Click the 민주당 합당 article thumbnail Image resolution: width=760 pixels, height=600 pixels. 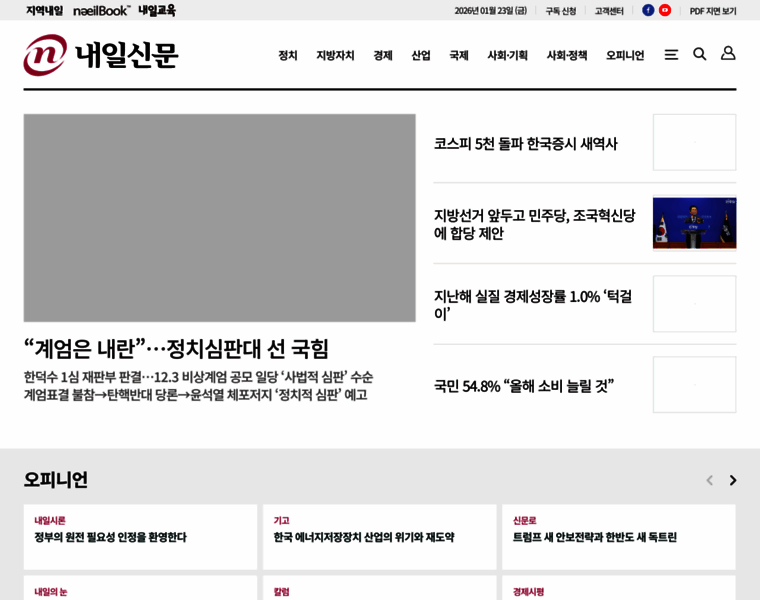(x=694, y=223)
